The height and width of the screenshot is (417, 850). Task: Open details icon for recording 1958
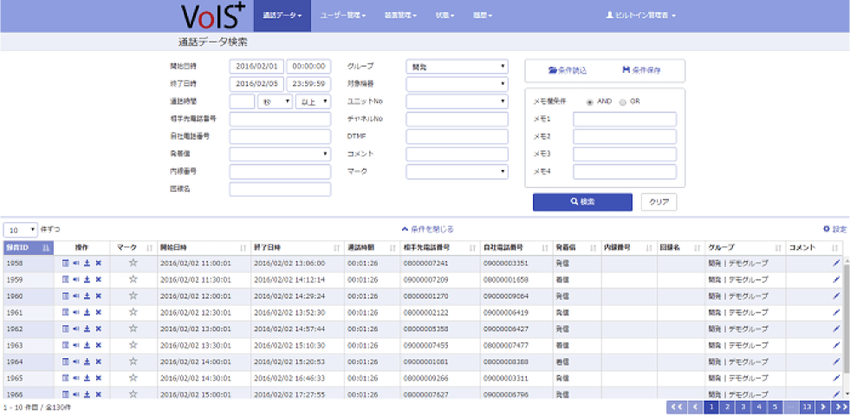click(x=66, y=263)
